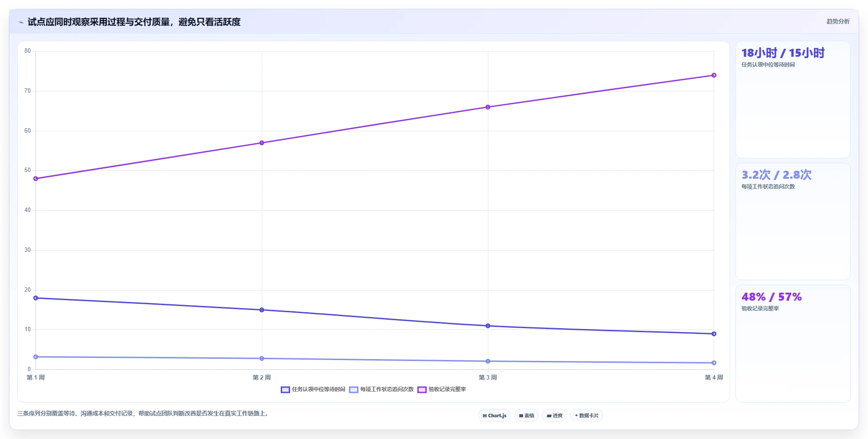Click the y-axis label 20
The width and height of the screenshot is (868, 439).
27,290
